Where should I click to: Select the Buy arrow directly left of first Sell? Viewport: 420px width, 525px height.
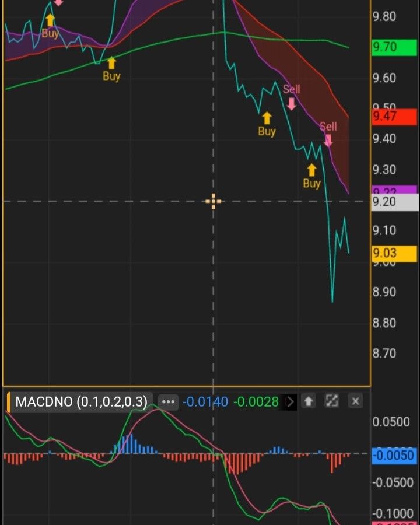(267, 118)
